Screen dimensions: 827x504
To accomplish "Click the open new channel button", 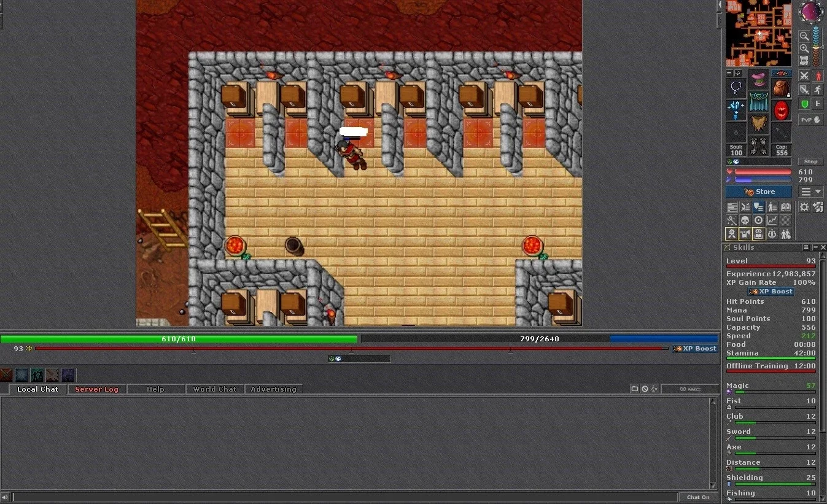I will (x=634, y=389).
